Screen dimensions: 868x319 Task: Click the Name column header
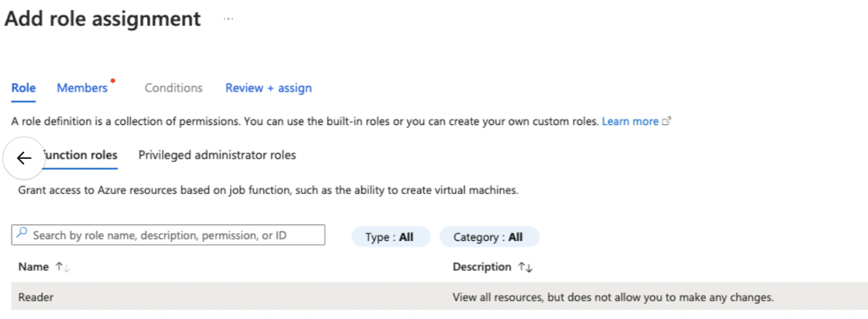click(x=33, y=267)
